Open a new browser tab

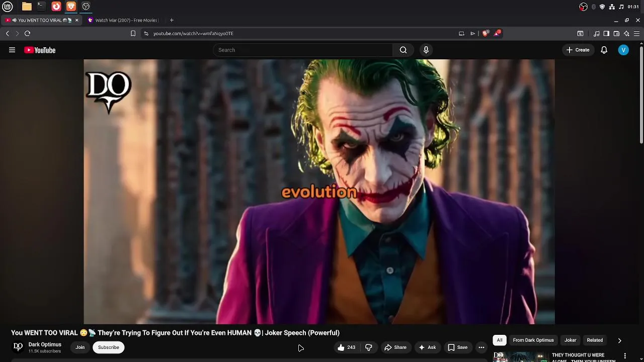click(x=172, y=20)
